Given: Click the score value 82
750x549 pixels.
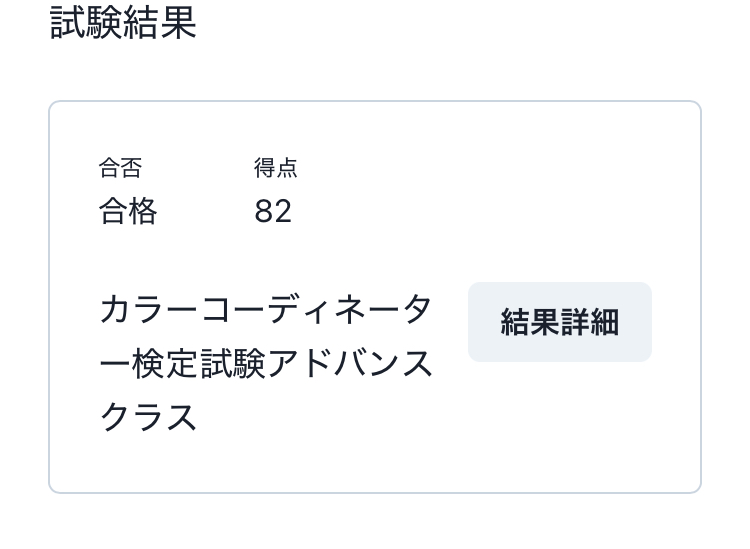Looking at the screenshot, I should pyautogui.click(x=273, y=212).
